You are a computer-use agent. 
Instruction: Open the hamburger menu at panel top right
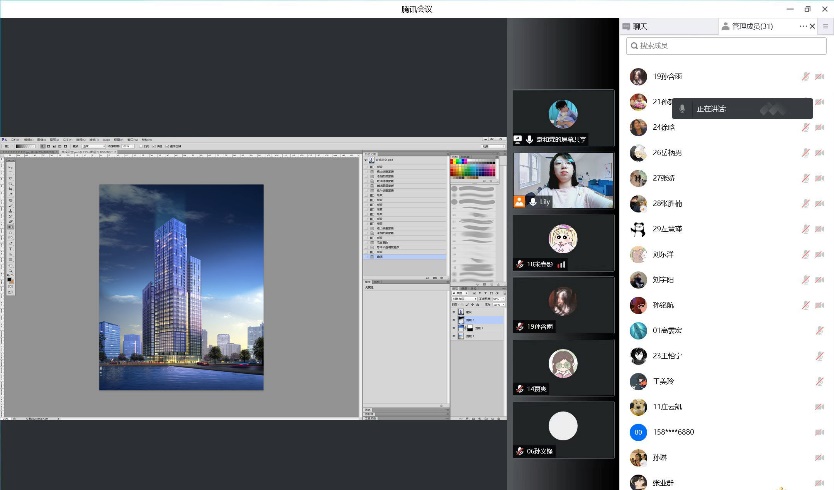[x=826, y=26]
